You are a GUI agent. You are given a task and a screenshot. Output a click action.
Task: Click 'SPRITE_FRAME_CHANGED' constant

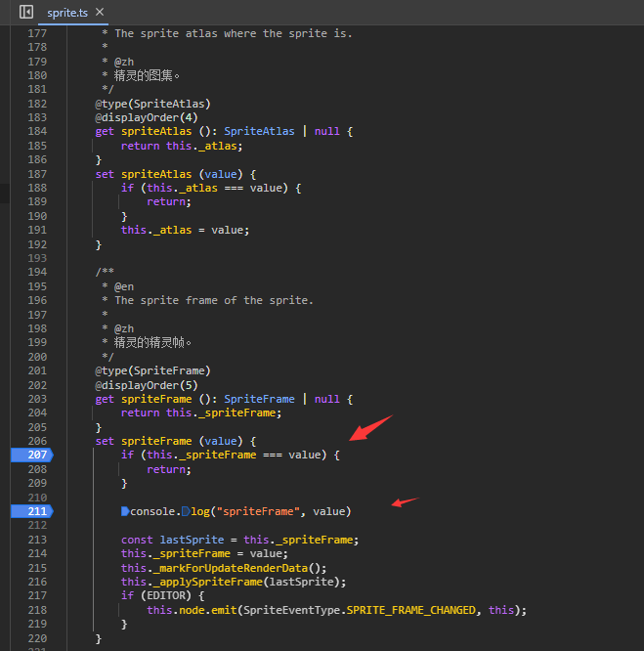coord(410,610)
